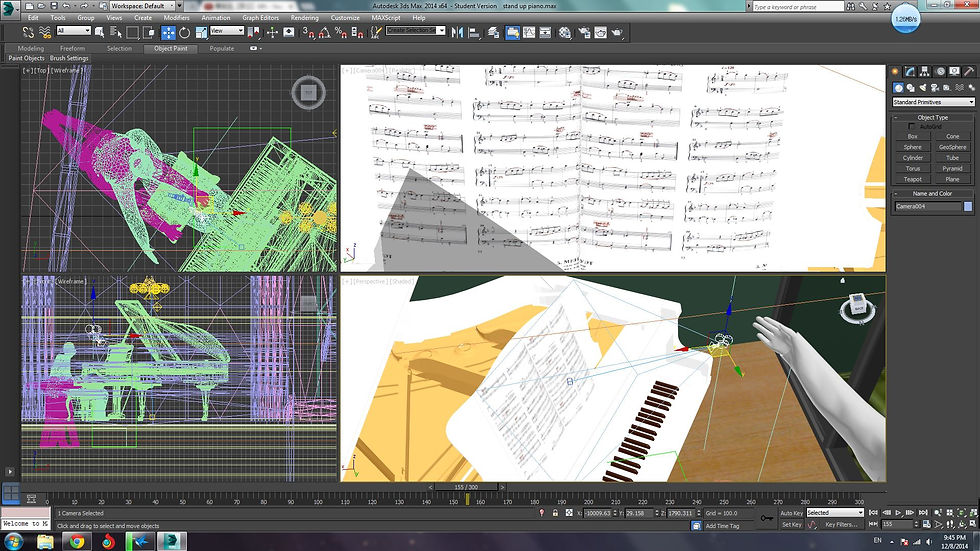Open the Render Setup icon

tap(584, 32)
